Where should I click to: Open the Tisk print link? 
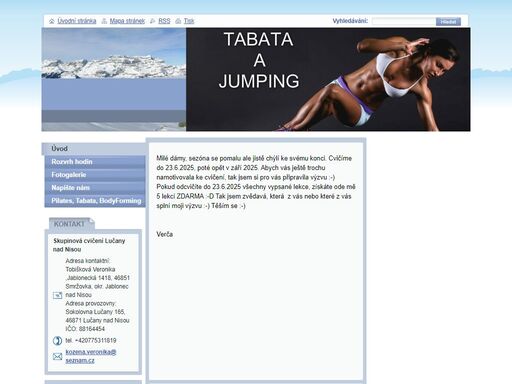coord(189,21)
